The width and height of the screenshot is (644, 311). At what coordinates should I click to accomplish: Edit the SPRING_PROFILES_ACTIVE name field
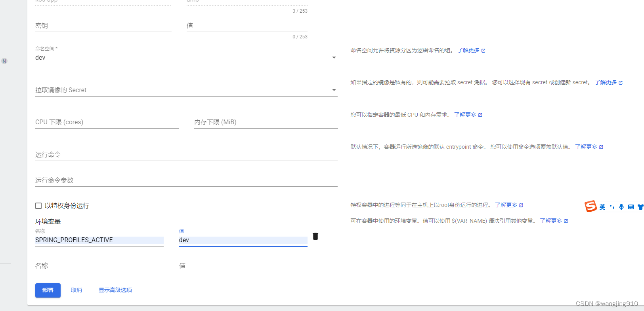pyautogui.click(x=99, y=240)
